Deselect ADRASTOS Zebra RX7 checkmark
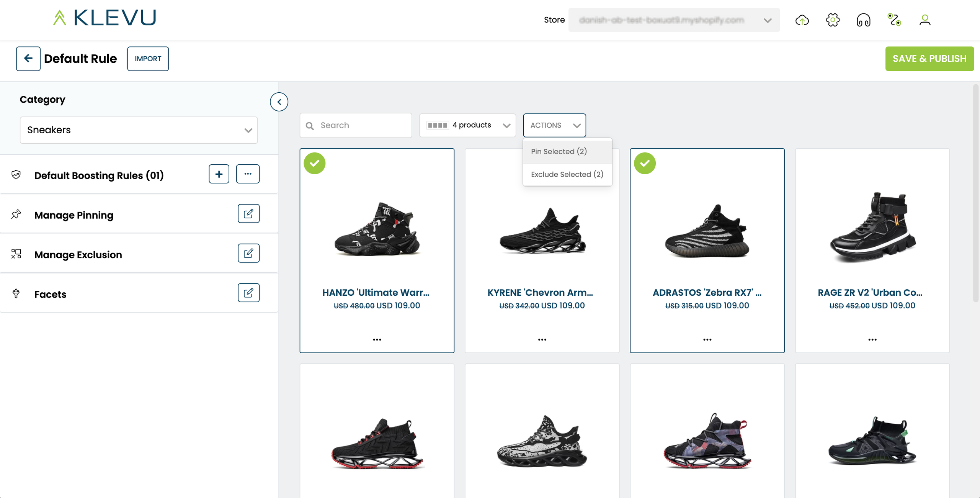Screen dimensions: 980x498 [x=645, y=164]
